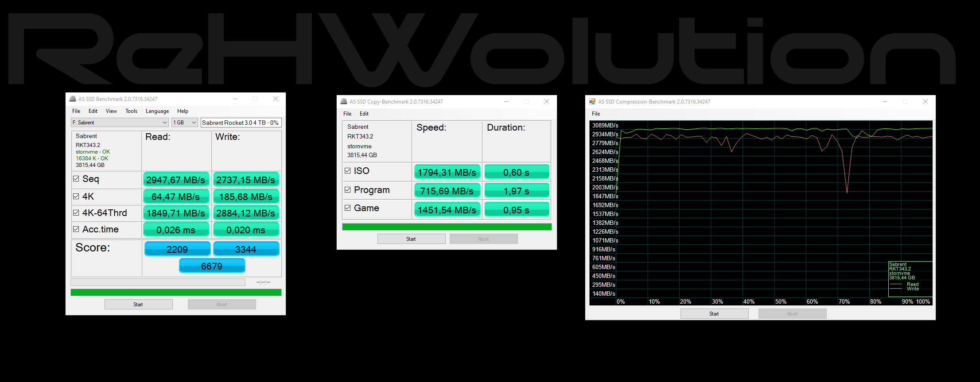Click the access time write value 0,020 ms
980x382 pixels.
(x=246, y=230)
